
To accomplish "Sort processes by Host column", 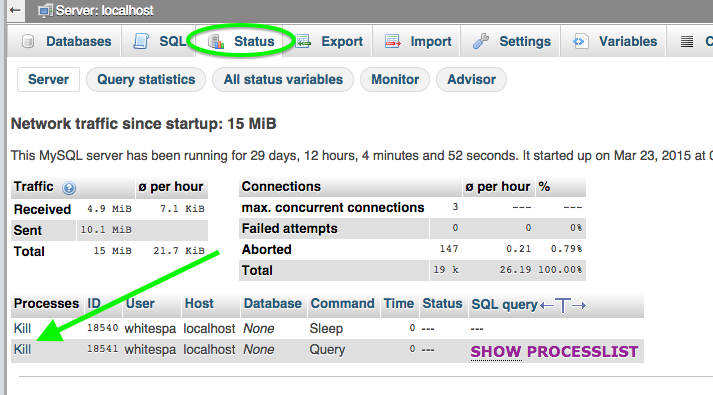I will point(199,303).
